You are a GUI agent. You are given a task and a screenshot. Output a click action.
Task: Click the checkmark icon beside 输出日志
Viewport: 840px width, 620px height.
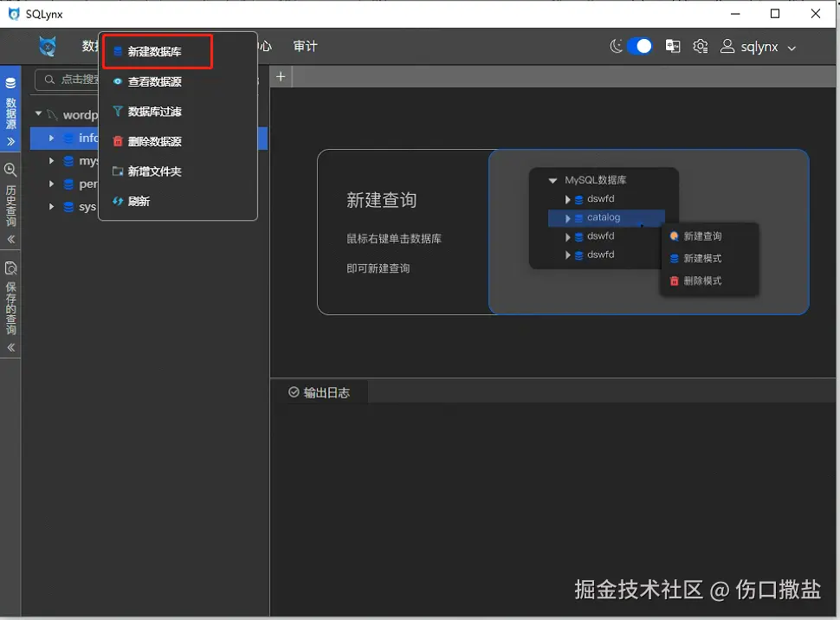click(294, 392)
